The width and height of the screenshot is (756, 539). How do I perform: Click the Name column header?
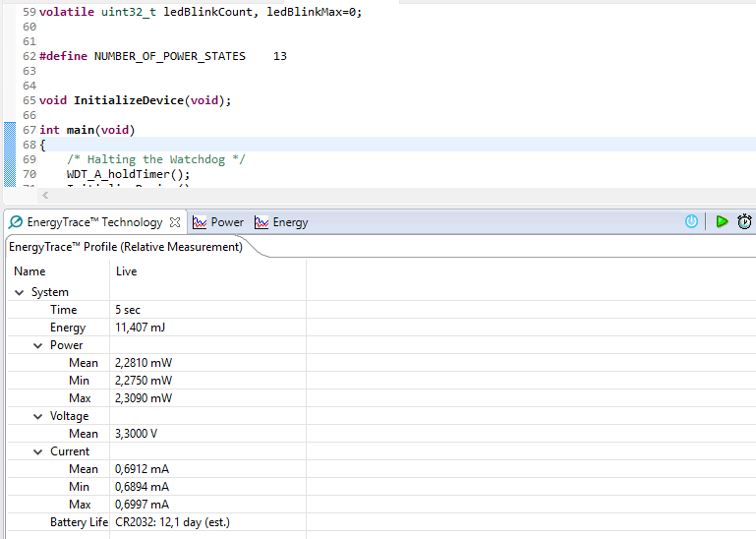click(29, 271)
